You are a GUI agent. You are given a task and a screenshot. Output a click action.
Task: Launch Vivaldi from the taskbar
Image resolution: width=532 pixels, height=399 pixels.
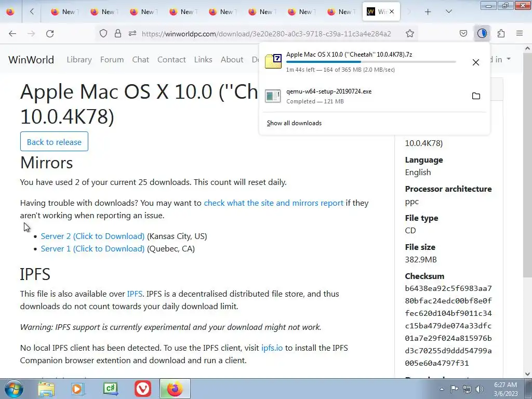[x=143, y=389]
